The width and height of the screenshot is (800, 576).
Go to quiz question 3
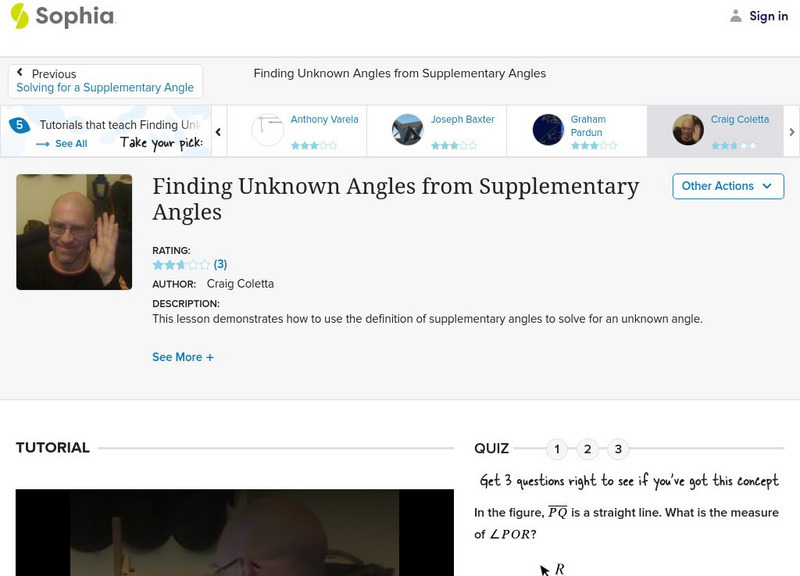click(x=618, y=449)
